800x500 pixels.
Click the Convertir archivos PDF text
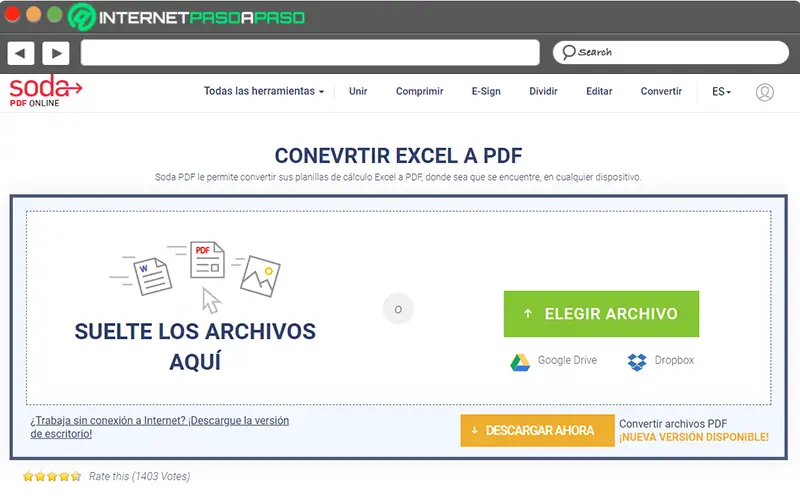672,423
